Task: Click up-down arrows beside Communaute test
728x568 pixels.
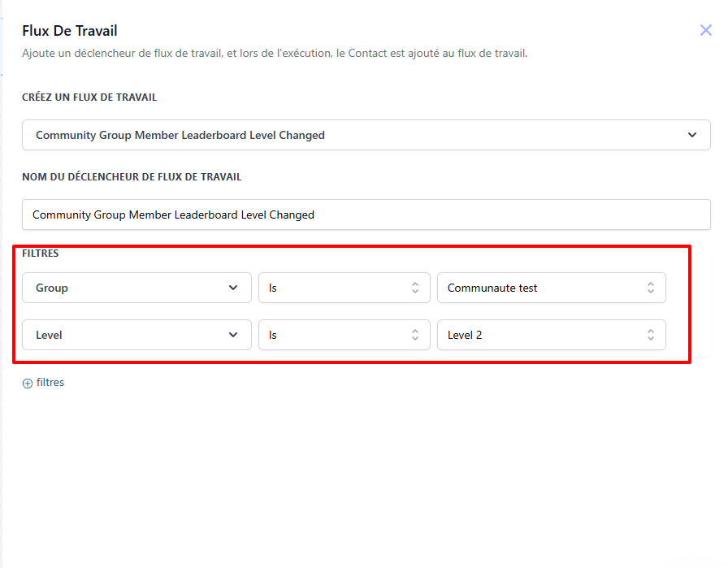Action: (651, 288)
